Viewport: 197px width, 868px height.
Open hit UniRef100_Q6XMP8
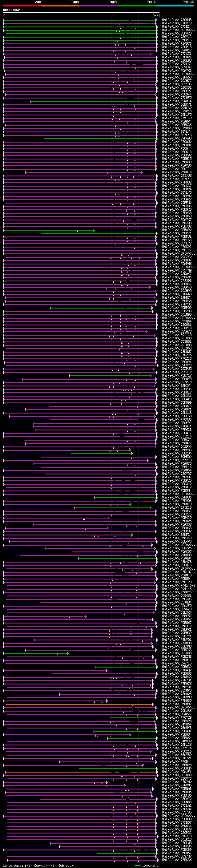(177, 691)
